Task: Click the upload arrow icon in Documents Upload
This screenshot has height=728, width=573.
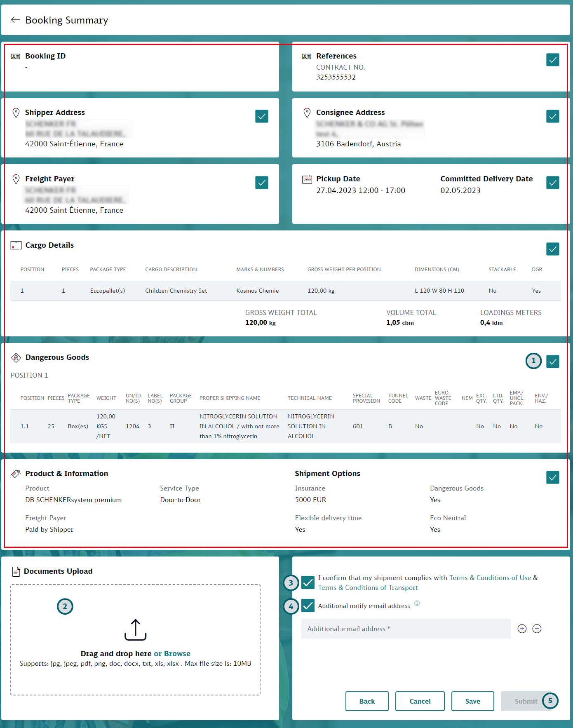Action: click(x=135, y=629)
